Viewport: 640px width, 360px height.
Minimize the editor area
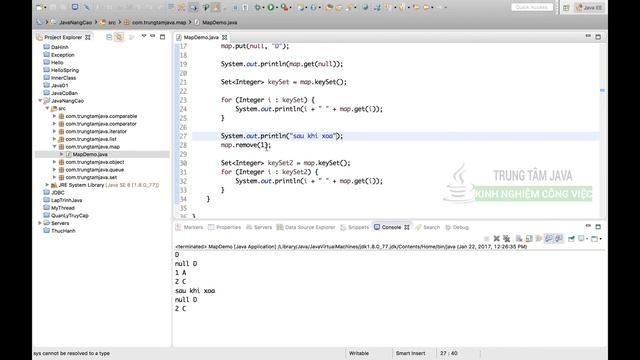(x=588, y=36)
